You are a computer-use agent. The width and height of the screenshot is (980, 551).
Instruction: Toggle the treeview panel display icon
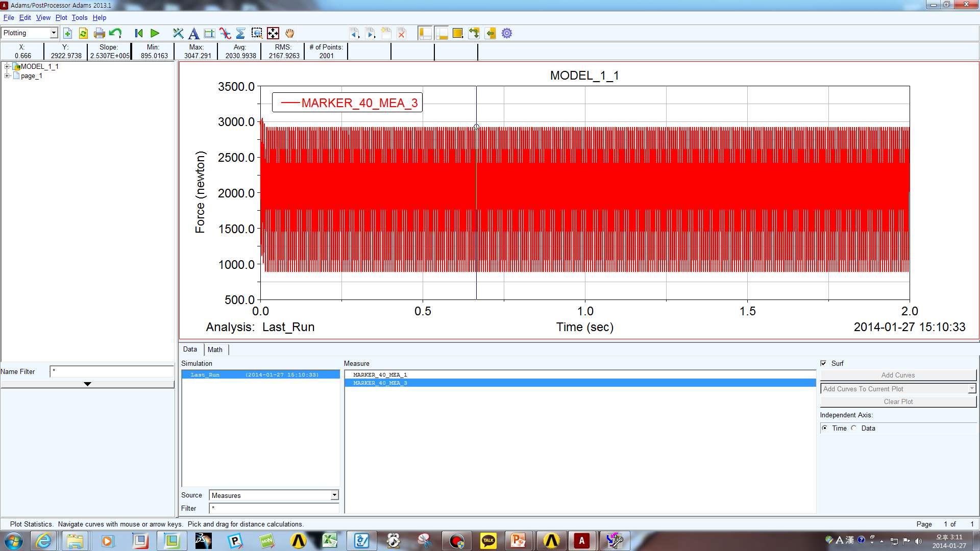(x=425, y=34)
